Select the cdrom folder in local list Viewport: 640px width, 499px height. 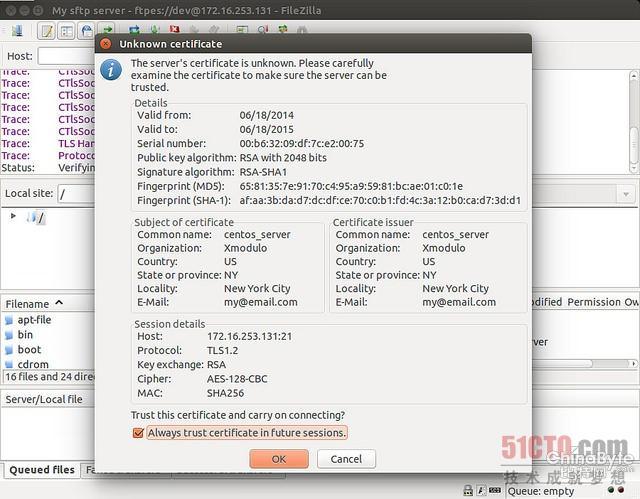33,364
